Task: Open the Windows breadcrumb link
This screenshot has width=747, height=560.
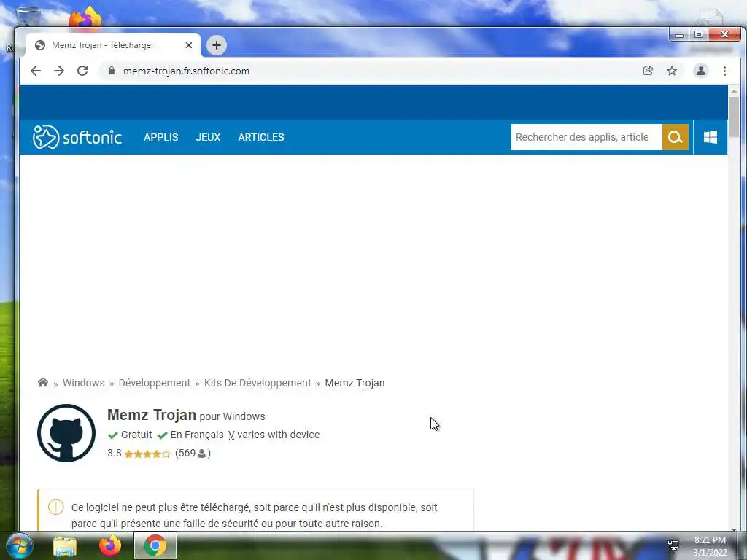Action: coord(83,383)
